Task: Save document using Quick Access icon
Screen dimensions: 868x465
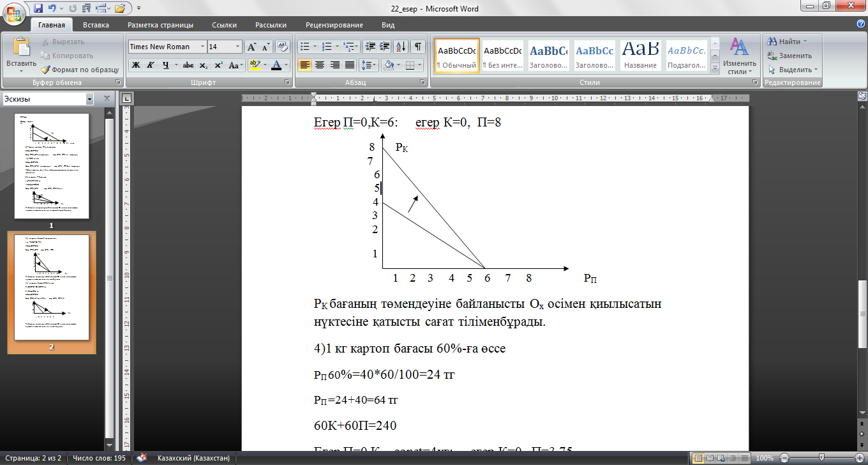Action: click(x=38, y=9)
